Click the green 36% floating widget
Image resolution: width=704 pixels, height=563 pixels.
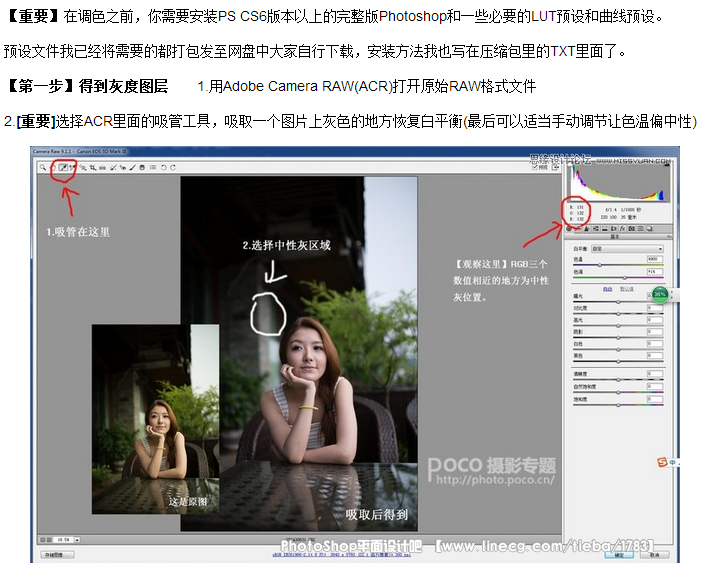click(x=660, y=294)
